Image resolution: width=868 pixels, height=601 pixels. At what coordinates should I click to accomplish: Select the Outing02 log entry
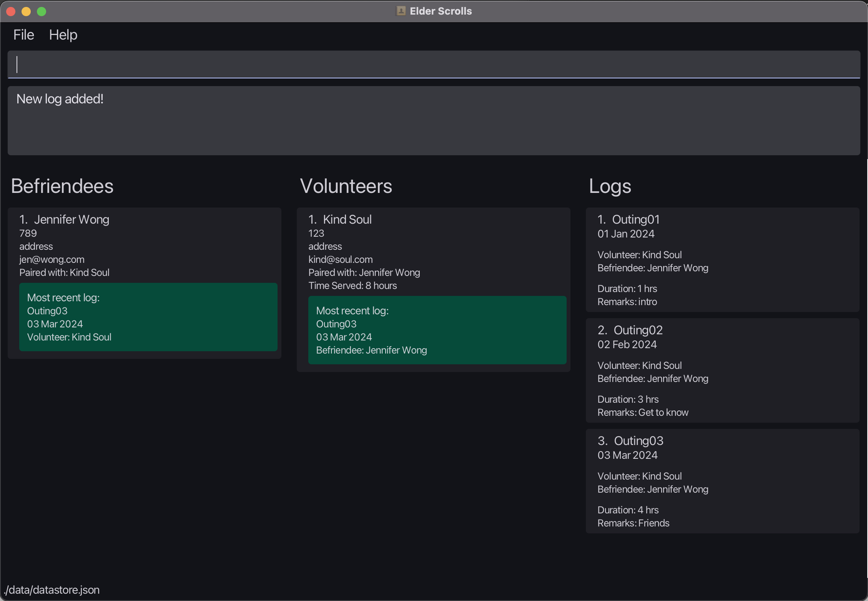coord(722,370)
